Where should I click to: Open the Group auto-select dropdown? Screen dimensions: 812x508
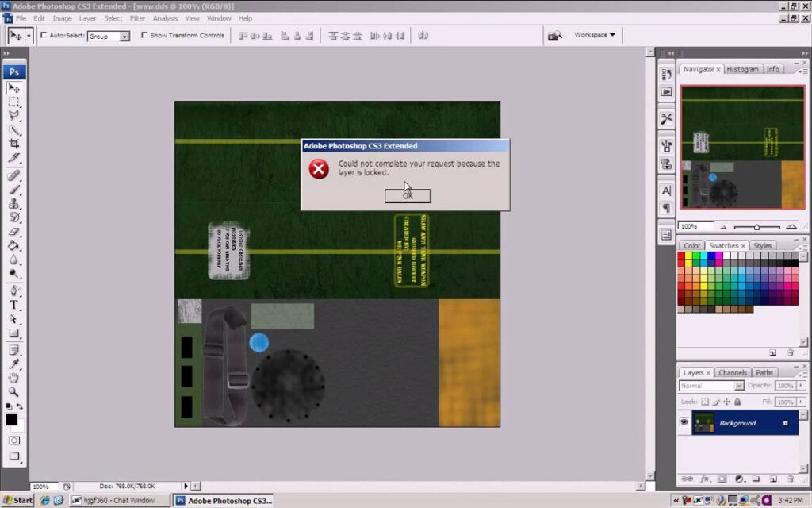coord(124,37)
